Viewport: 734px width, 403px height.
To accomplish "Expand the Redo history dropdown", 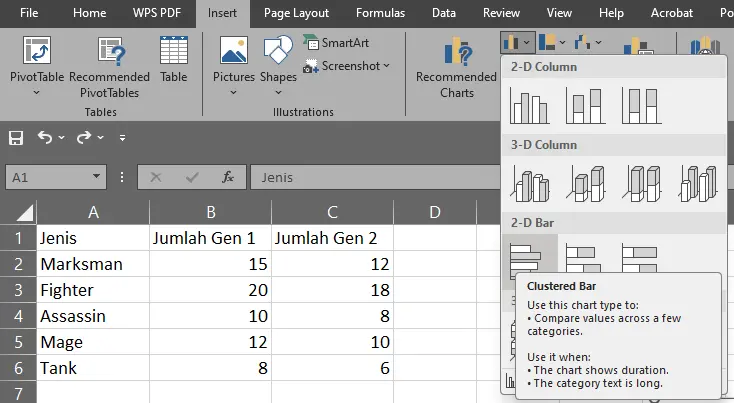I will click(100, 138).
